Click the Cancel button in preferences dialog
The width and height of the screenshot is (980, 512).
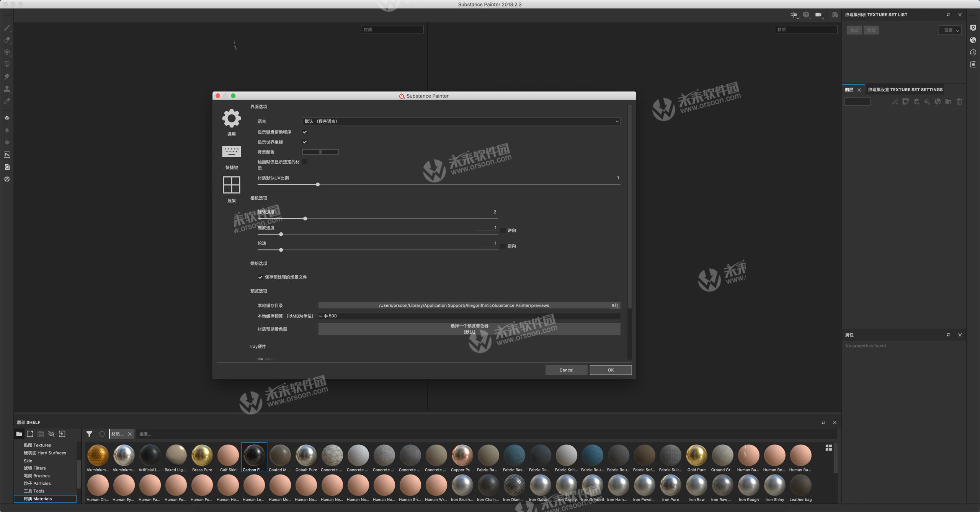[566, 370]
